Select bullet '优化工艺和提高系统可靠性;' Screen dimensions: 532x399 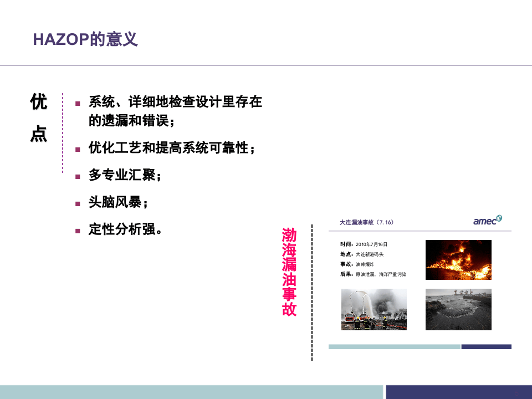pos(172,147)
